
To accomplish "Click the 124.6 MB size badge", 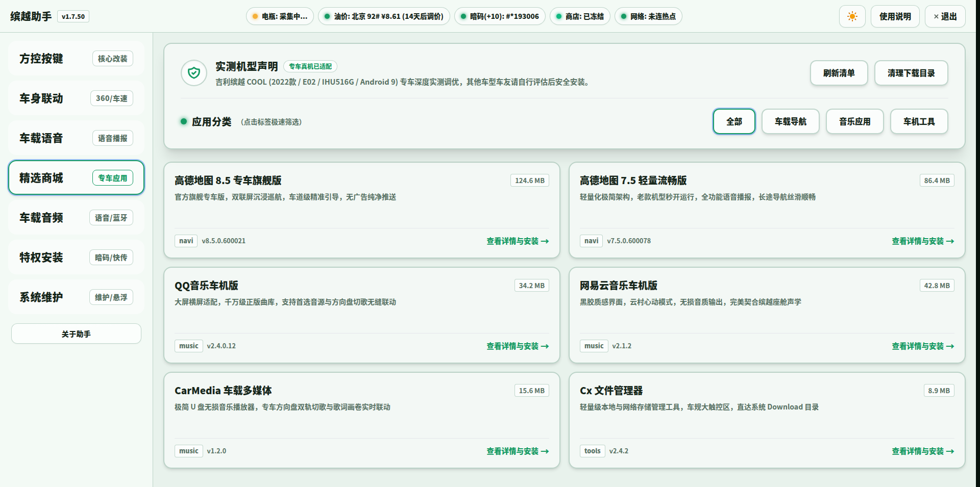I will 530,181.
